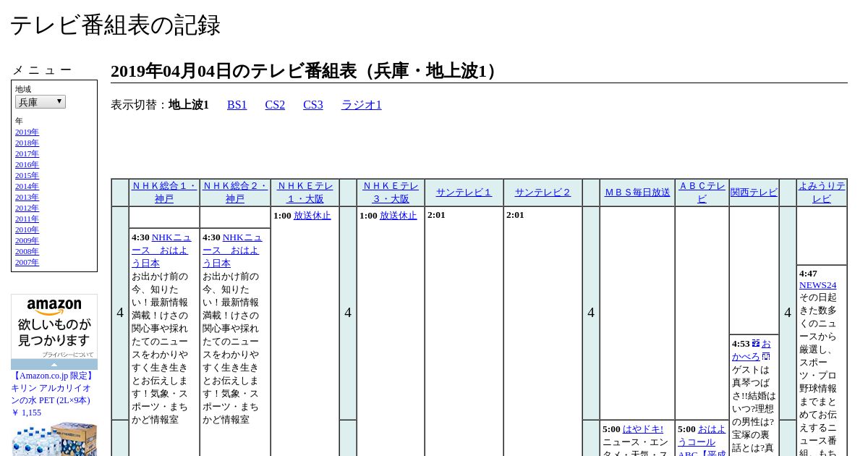Select 2015年 in the year list
The width and height of the screenshot is (868, 456).
point(27,175)
